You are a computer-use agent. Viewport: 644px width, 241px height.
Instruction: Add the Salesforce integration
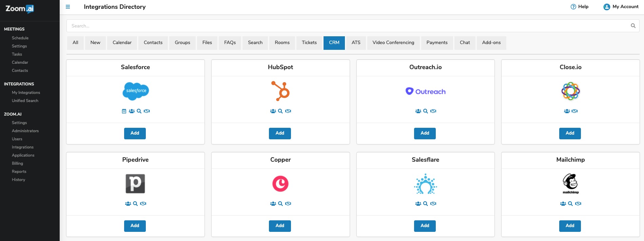pos(135,133)
